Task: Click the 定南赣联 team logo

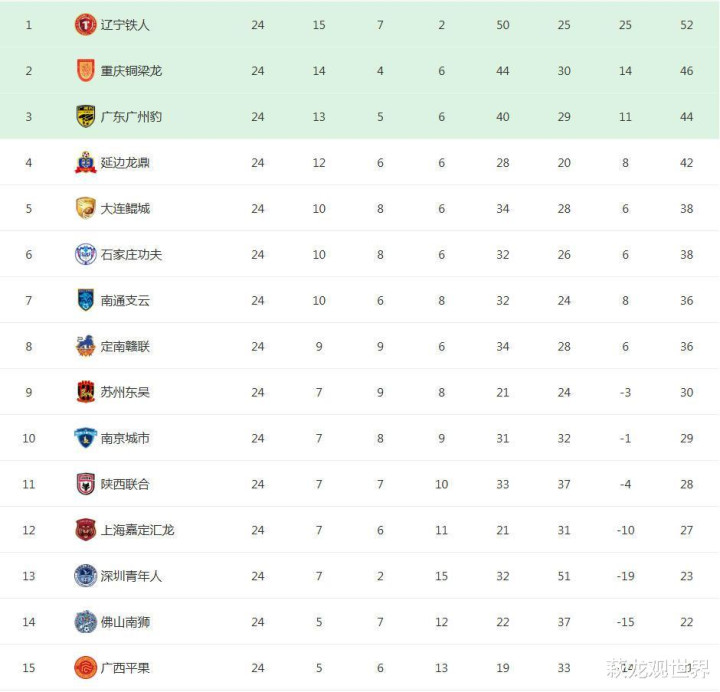Action: coord(85,346)
